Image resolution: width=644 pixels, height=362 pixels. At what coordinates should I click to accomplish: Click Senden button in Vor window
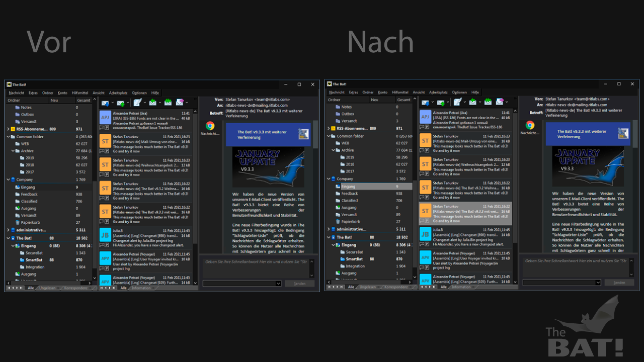300,284
